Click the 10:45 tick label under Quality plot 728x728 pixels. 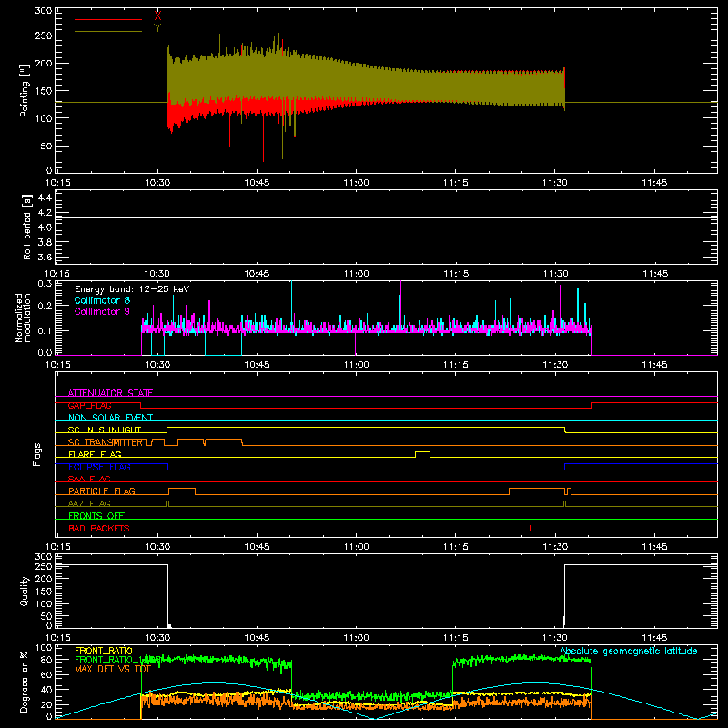click(x=257, y=638)
